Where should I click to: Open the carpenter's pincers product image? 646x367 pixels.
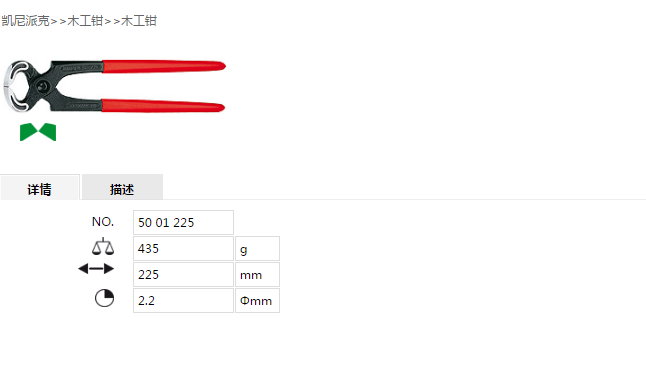click(x=115, y=86)
